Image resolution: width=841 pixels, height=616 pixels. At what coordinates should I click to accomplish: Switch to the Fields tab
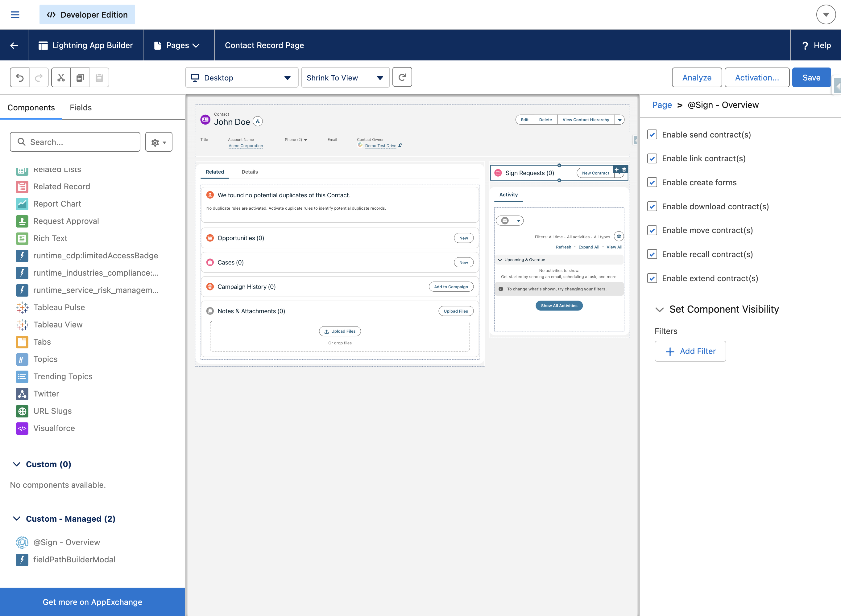[81, 107]
